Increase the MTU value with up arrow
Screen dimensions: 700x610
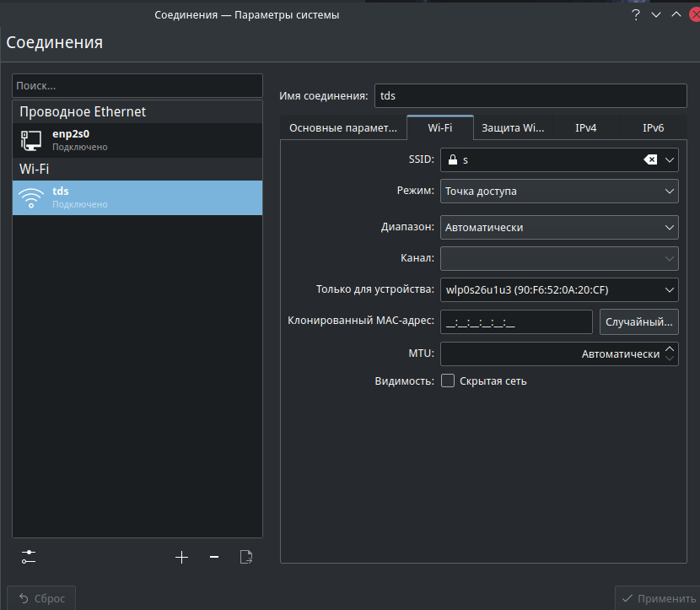coord(670,348)
